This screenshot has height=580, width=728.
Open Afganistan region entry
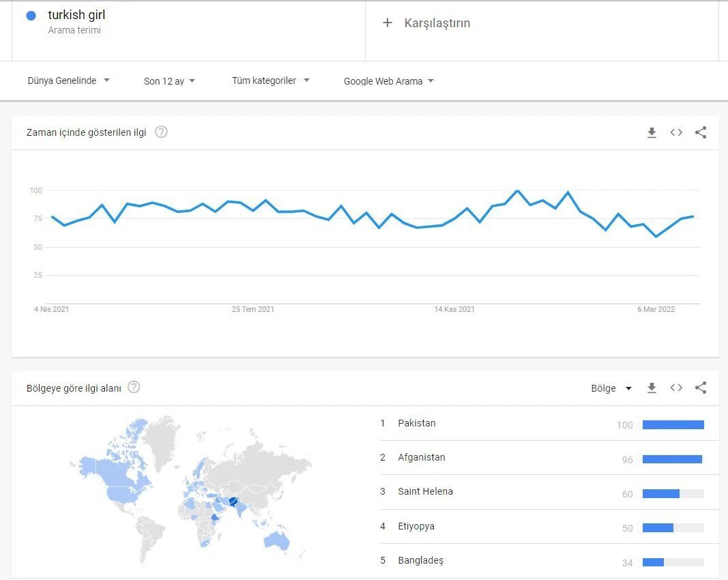(422, 457)
